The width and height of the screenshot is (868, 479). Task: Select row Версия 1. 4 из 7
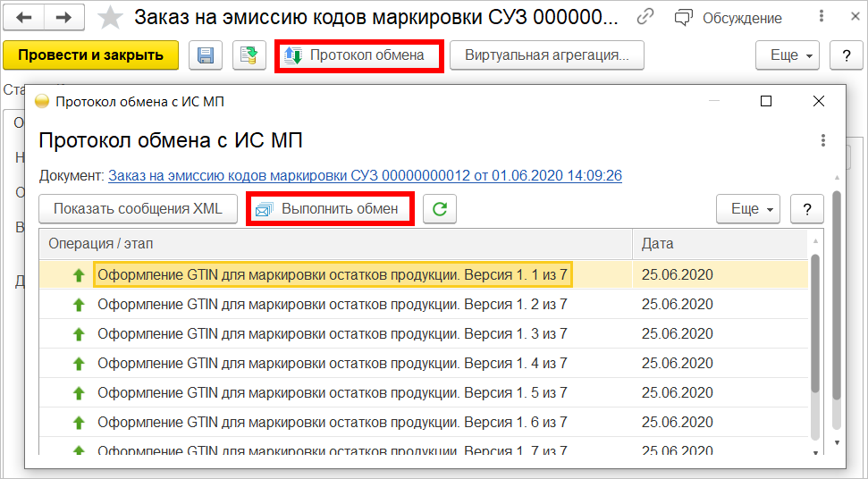(x=332, y=364)
